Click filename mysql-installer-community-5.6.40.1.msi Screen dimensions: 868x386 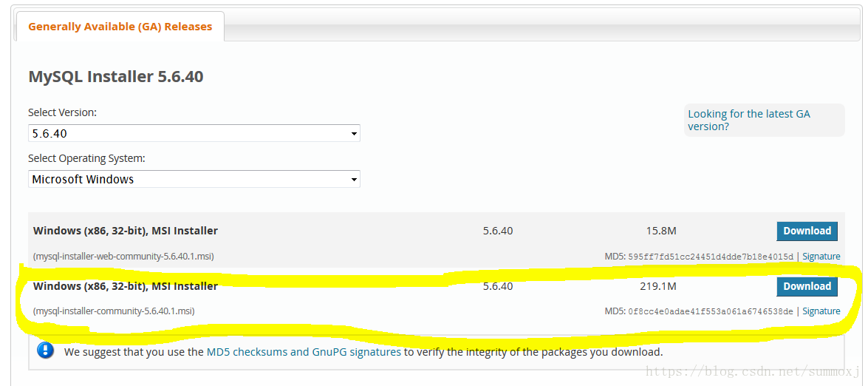coord(114,311)
